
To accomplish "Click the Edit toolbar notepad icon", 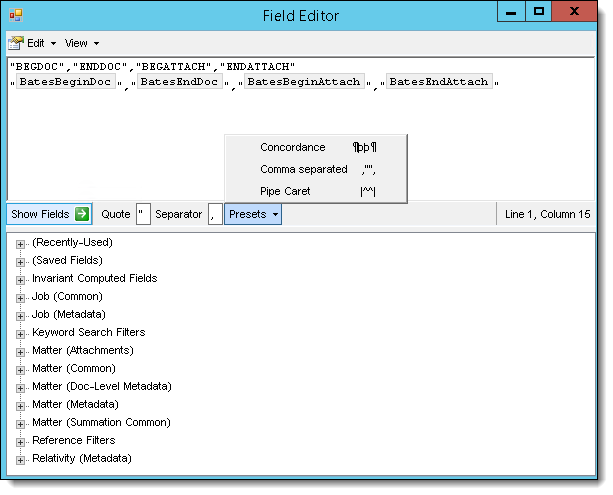I will click(x=16, y=43).
